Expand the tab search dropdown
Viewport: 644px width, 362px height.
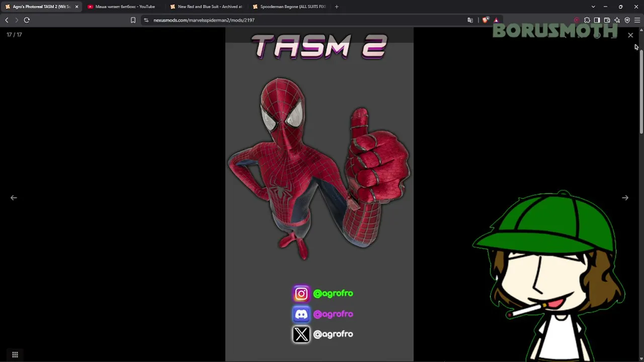[x=593, y=7]
